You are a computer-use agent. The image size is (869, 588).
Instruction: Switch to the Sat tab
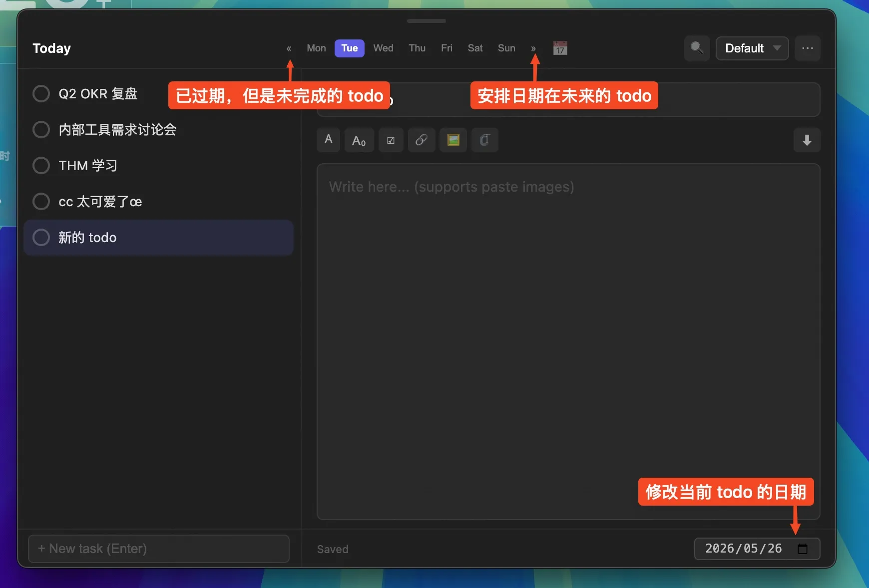[475, 48]
